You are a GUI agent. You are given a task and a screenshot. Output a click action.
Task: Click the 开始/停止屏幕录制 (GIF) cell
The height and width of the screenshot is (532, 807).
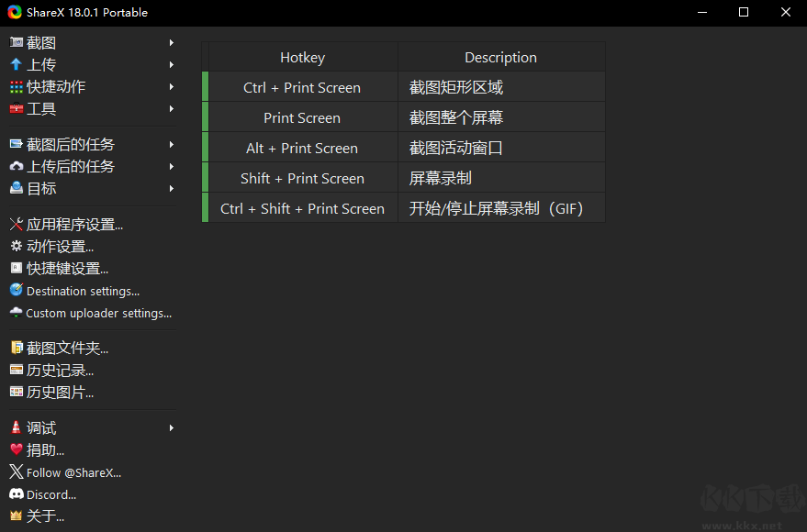click(501, 208)
